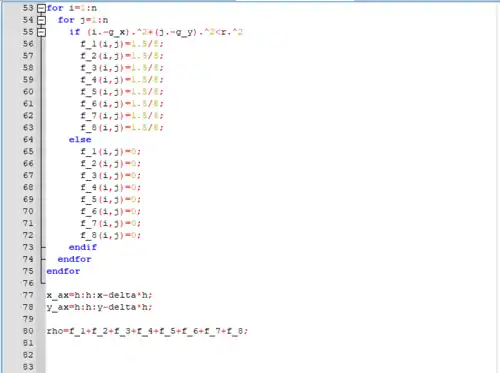Click the outer endfor on line 75

point(63,271)
